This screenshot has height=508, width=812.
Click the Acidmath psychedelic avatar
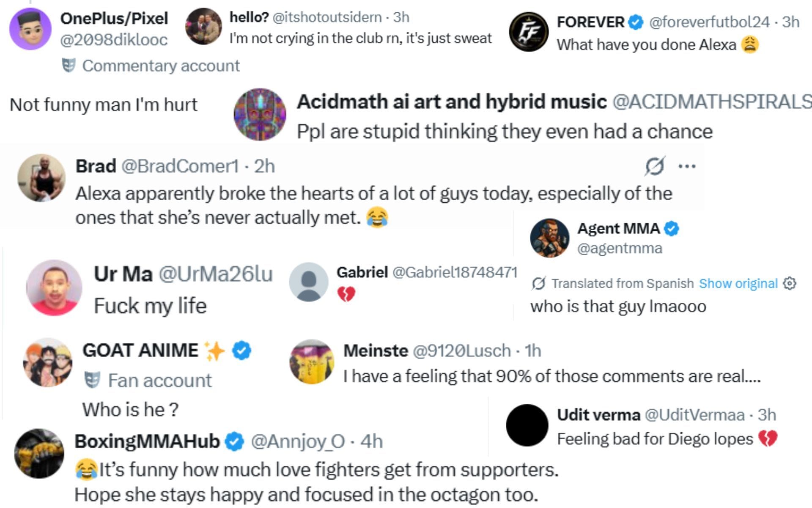260,114
